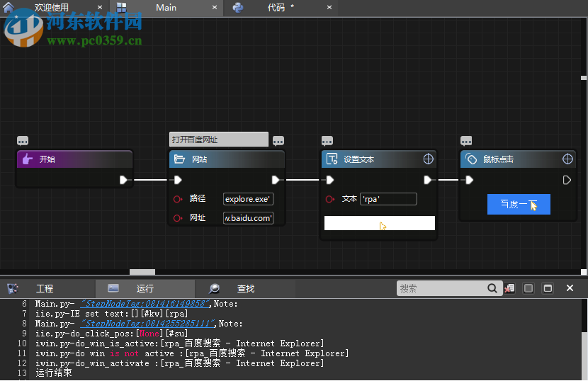Image resolution: width=588 pixels, height=381 pixels.
Task: Click the clear output icon beside search
Action: (509, 288)
